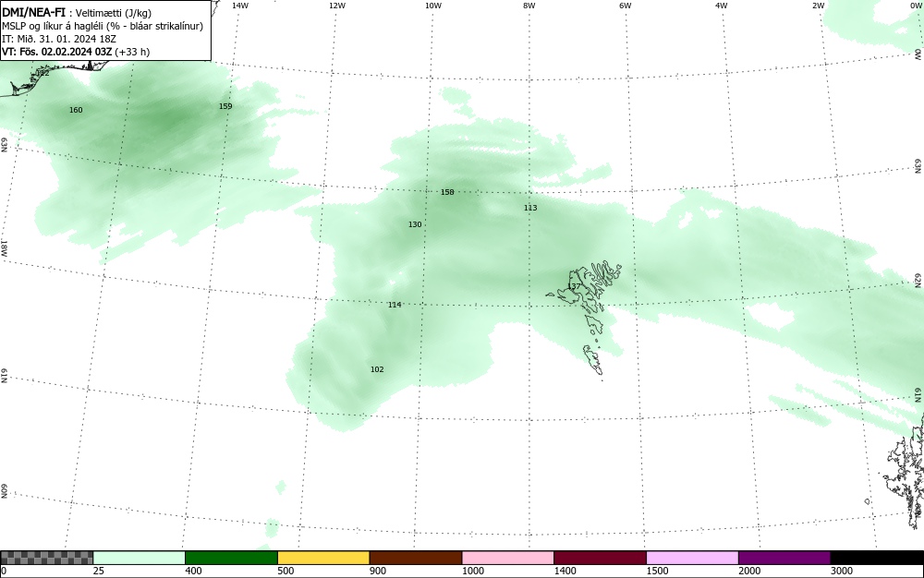This screenshot has width=924, height=578.
Task: Click the legend value label 2000
Action: tap(749, 571)
